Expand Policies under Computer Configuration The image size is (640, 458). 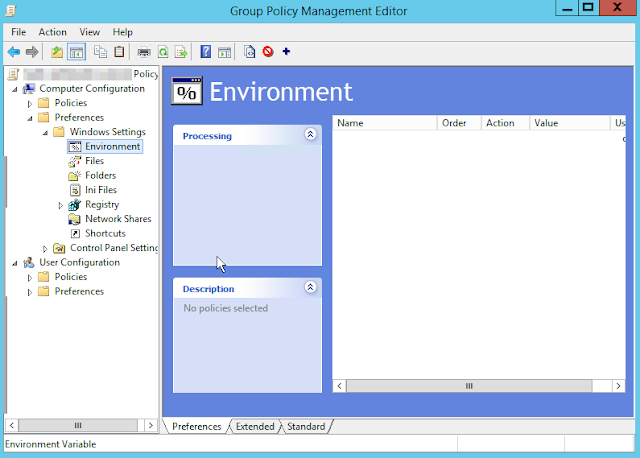pos(30,104)
